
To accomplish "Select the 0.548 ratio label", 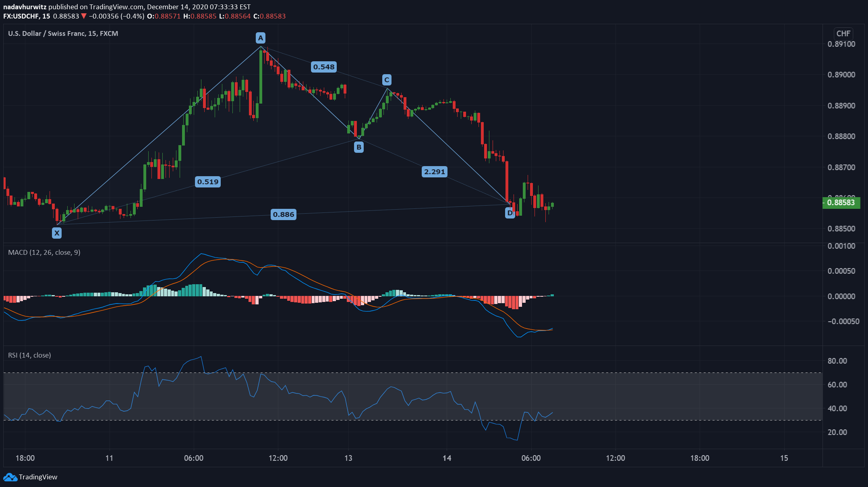I will (324, 67).
